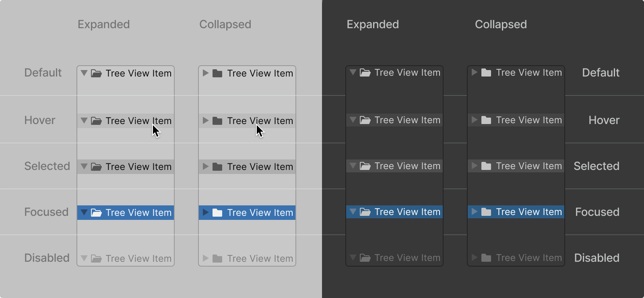Collapse the light theme Default expanded tree item
Image resolution: width=644 pixels, height=298 pixels.
84,73
